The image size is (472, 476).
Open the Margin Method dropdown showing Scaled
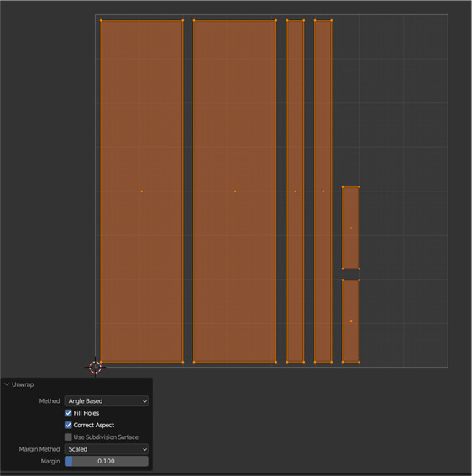pyautogui.click(x=107, y=449)
